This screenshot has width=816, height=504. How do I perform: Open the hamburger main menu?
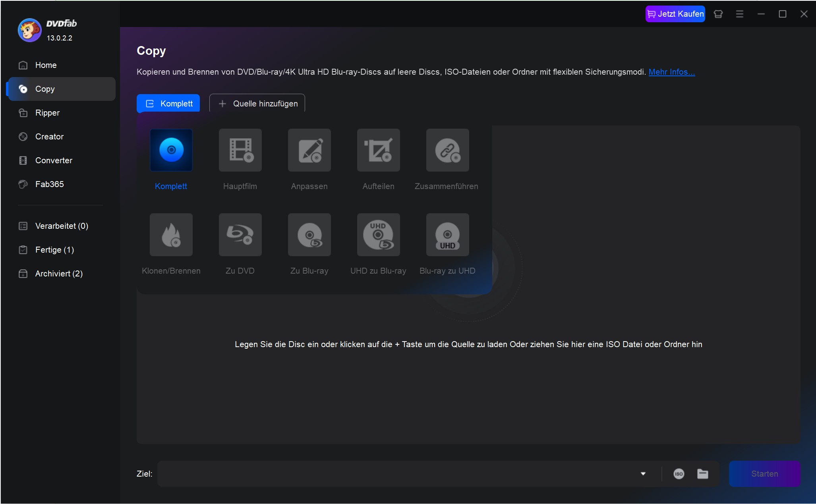coord(739,14)
